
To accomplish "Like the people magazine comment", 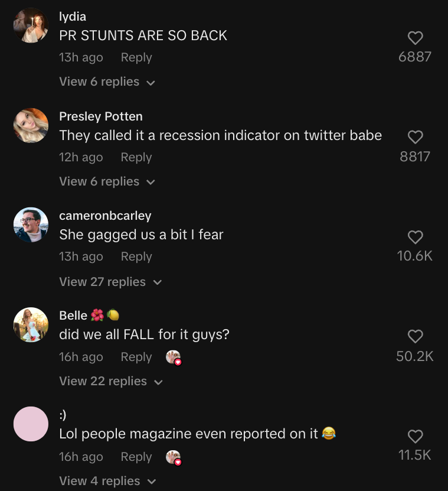I will [415, 437].
